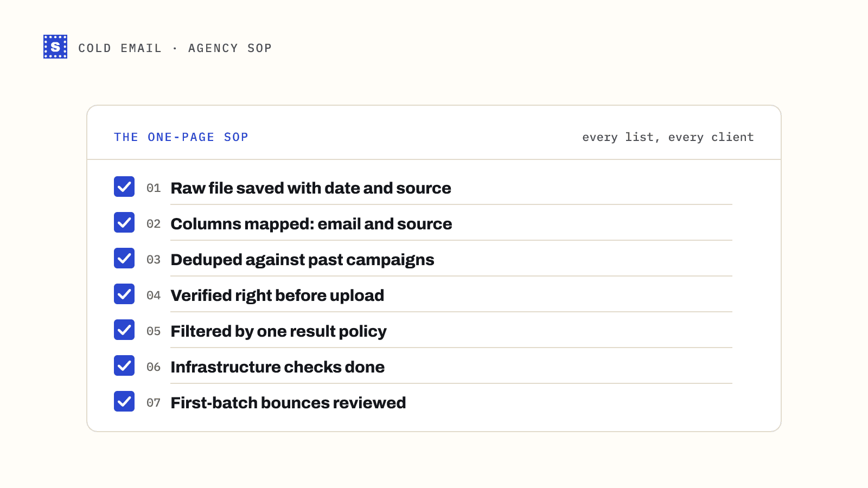868x488 pixels.
Task: Click the blue S logo icon
Action: (55, 47)
